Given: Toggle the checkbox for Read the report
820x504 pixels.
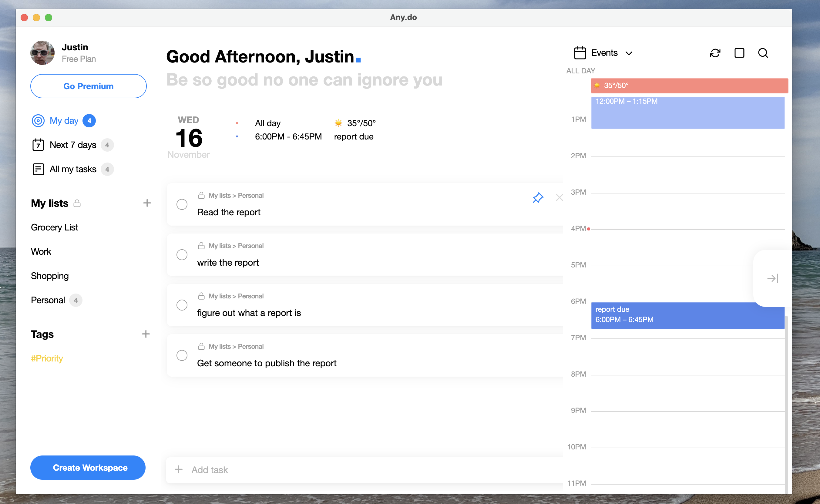Looking at the screenshot, I should (182, 204).
